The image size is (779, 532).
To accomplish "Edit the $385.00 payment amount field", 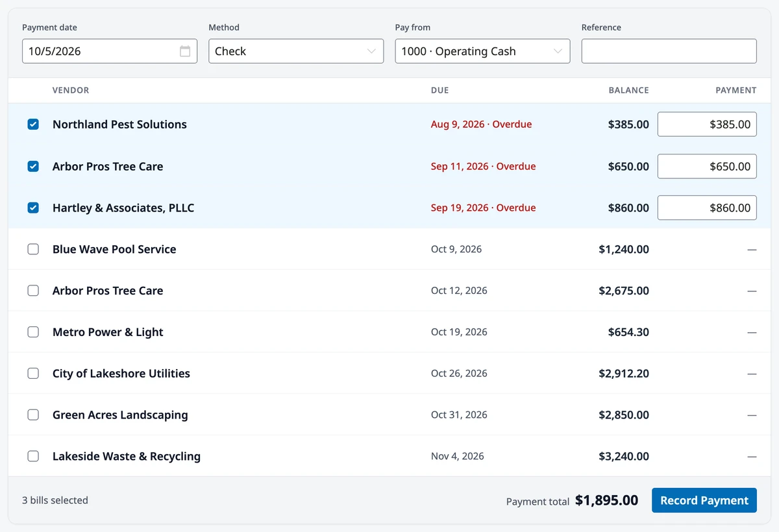I will (x=707, y=125).
